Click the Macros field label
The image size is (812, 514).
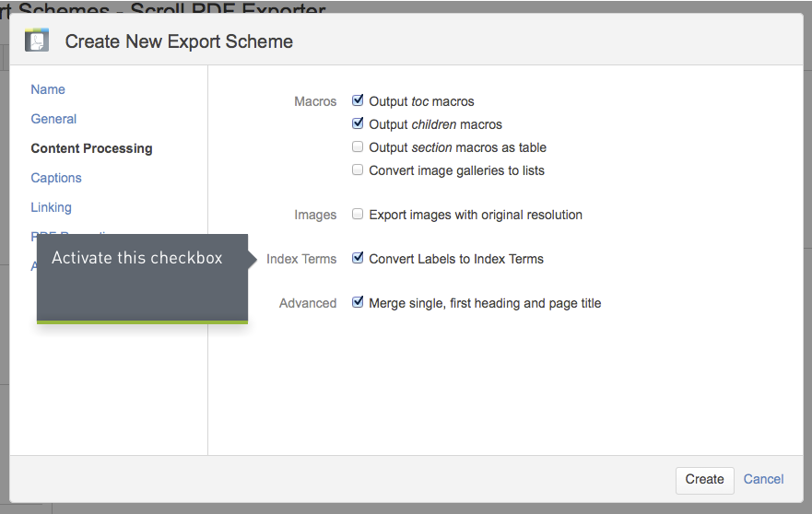tap(315, 101)
